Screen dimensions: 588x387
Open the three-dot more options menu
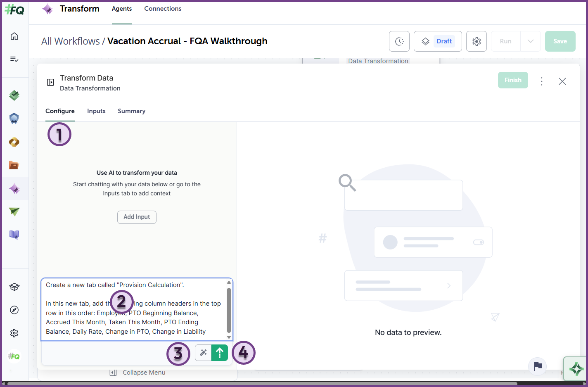pos(542,81)
